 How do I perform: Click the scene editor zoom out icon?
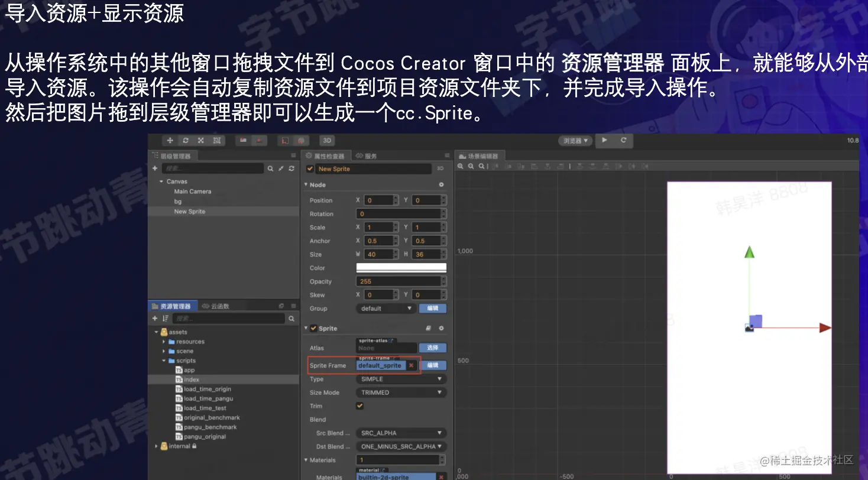[471, 167]
